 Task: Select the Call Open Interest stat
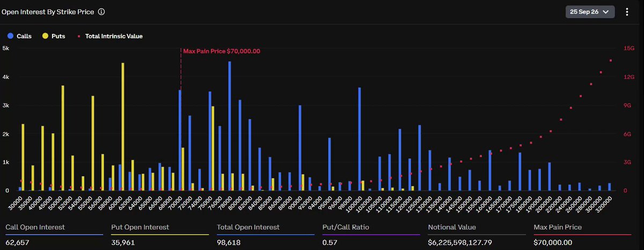click(x=54, y=235)
